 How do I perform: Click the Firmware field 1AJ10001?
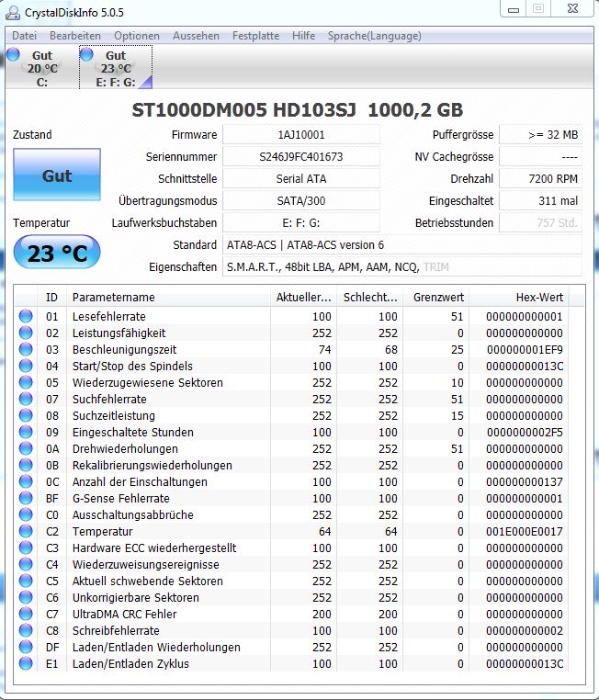point(301,134)
